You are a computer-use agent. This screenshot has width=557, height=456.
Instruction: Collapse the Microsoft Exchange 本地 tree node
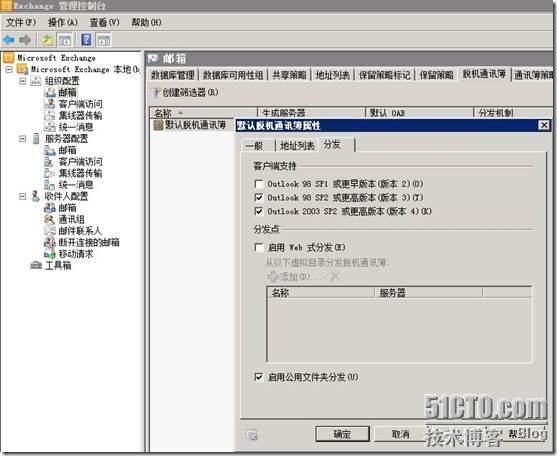[9, 69]
